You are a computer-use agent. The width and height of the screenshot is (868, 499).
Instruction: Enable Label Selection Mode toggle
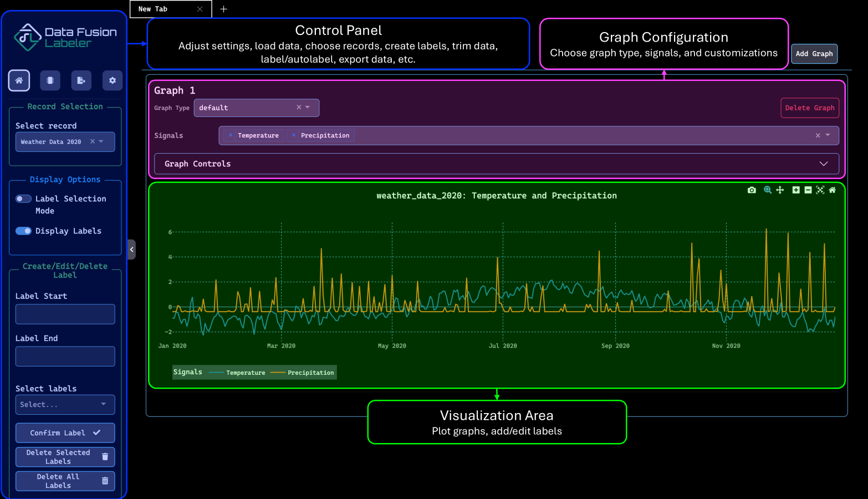[23, 199]
